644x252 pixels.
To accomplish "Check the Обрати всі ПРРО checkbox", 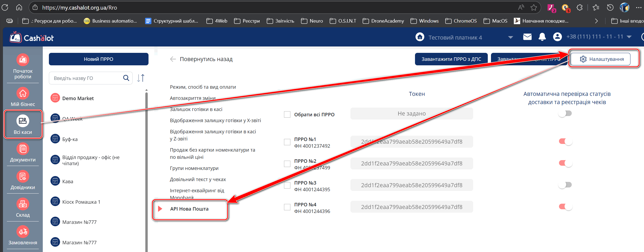I will (x=287, y=114).
